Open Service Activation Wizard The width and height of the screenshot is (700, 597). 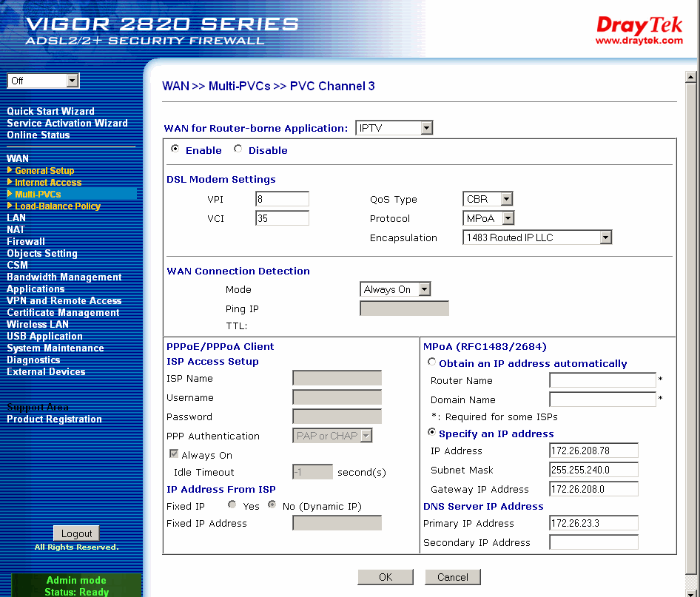click(x=67, y=123)
